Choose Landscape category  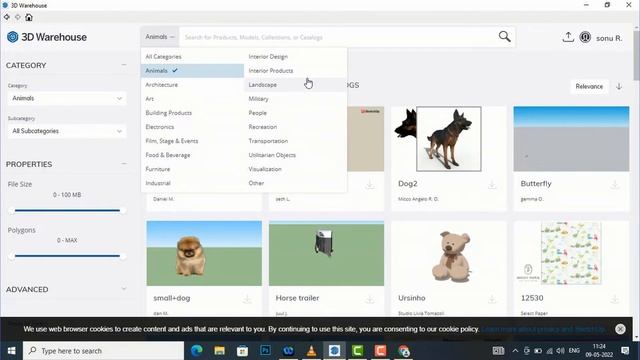(296, 85)
